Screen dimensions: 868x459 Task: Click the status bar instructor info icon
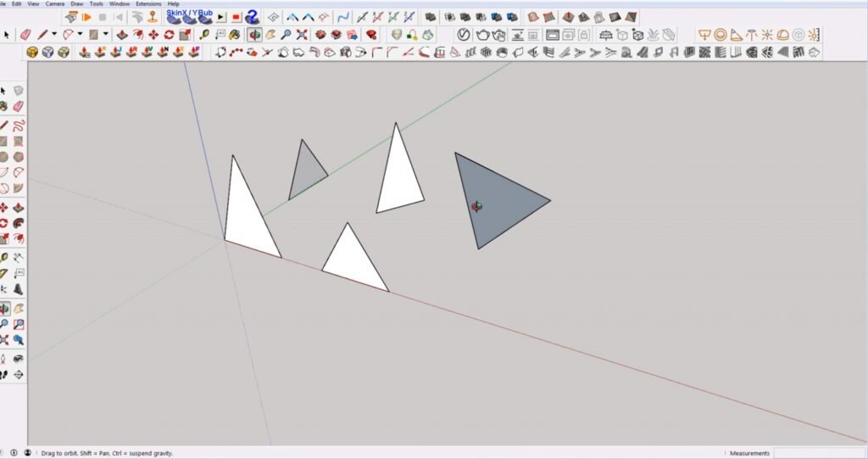tap(14, 453)
